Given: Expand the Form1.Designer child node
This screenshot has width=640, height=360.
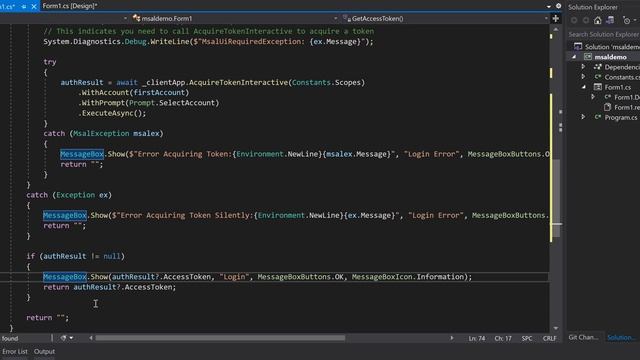Looking at the screenshot, I should 593,97.
